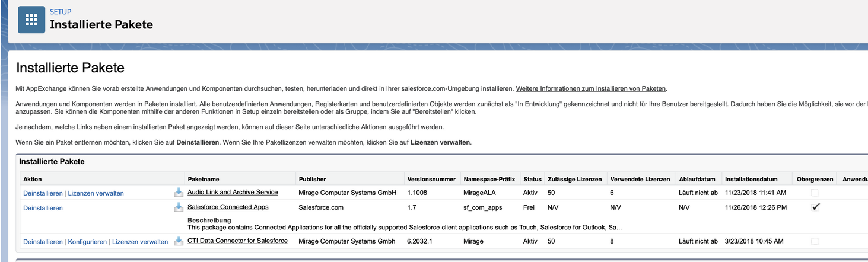Click the Verwendete Lizenzen column header

click(x=640, y=179)
